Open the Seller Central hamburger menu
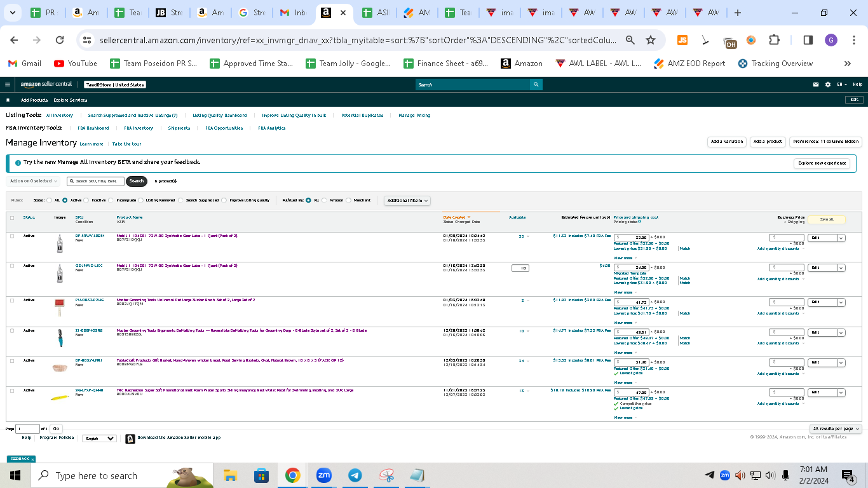The width and height of the screenshot is (868, 488). point(8,85)
